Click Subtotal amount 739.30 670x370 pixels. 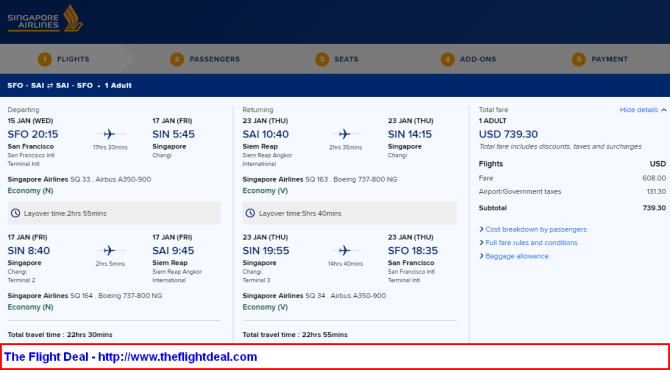click(654, 208)
